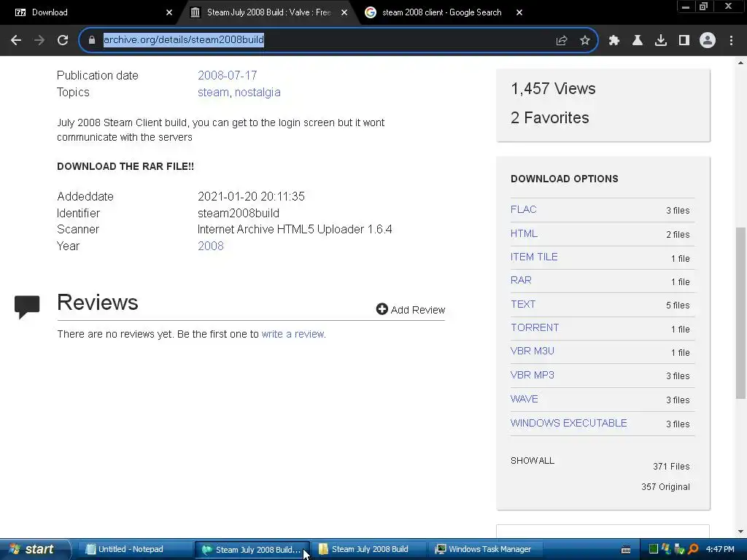747x560 pixels.
Task: Expand FLAC 3 files count
Action: click(x=678, y=210)
